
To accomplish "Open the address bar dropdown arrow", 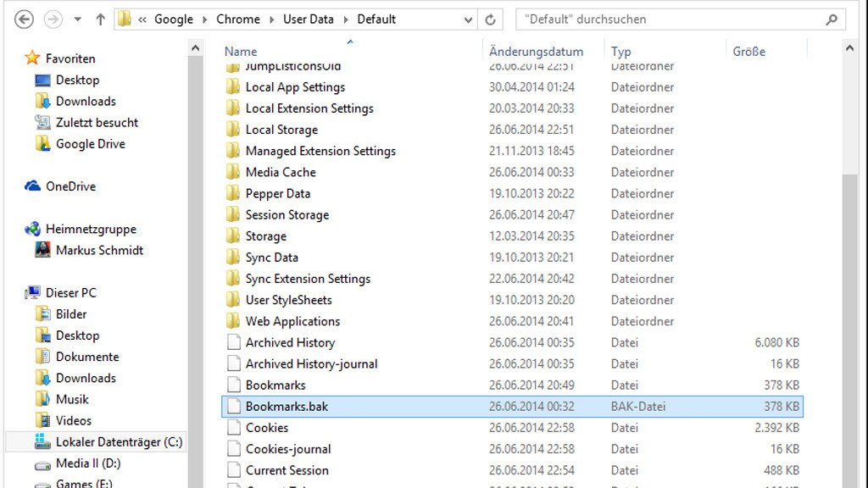I will 468,19.
